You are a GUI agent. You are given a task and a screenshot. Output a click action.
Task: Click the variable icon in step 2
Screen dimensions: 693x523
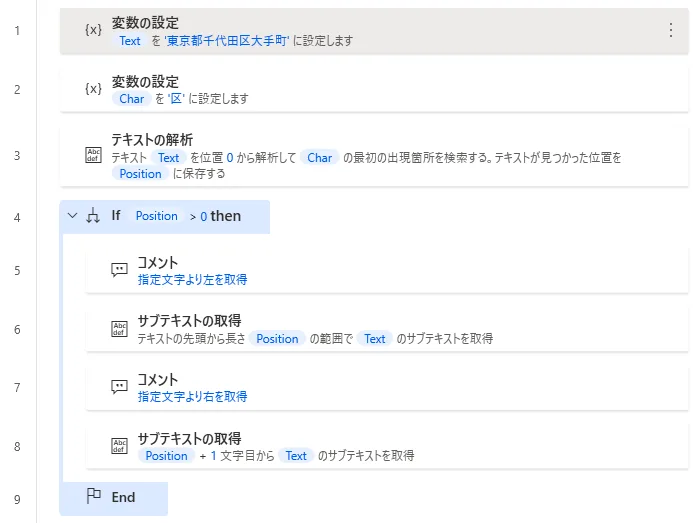(x=93, y=89)
